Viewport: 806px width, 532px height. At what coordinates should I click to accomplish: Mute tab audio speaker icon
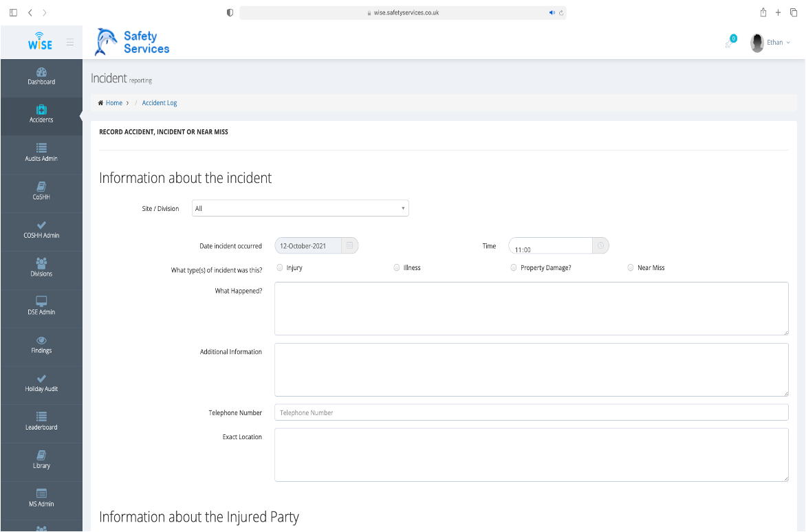tap(552, 13)
